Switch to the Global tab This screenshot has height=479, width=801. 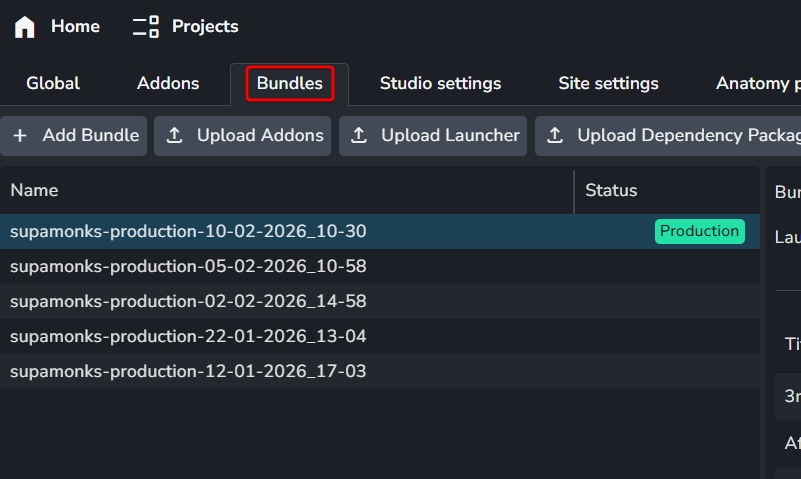tap(53, 84)
